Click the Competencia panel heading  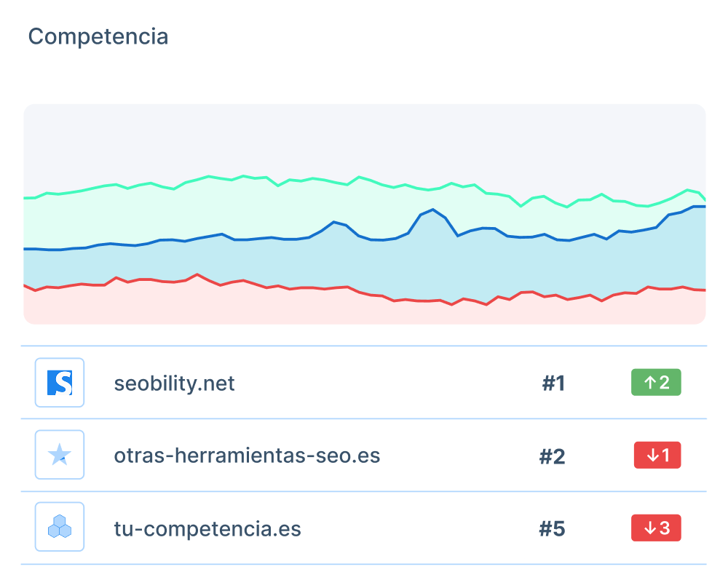pyautogui.click(x=98, y=36)
